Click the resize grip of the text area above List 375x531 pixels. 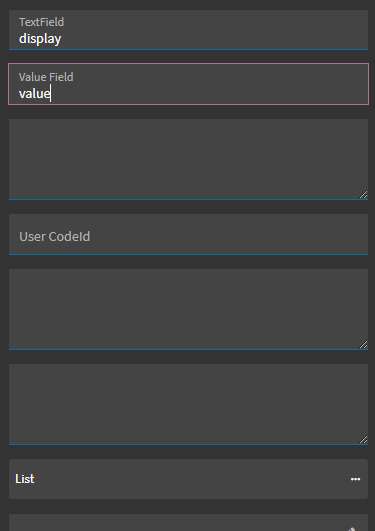tap(363, 439)
